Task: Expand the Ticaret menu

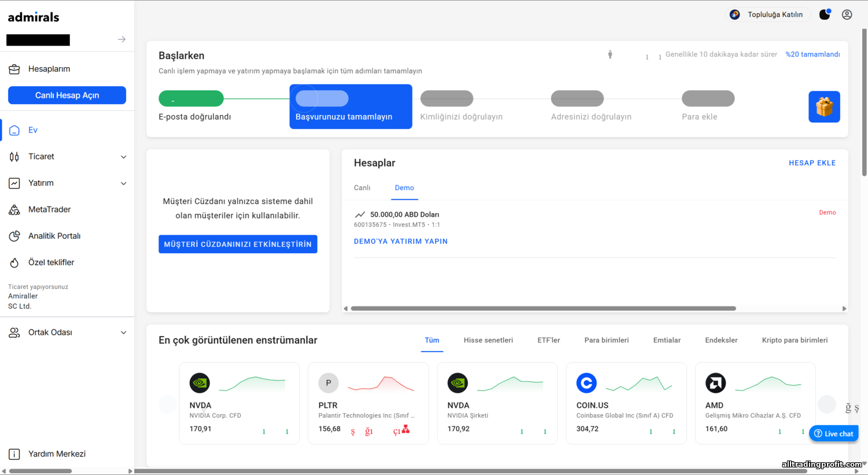Action: [123, 157]
